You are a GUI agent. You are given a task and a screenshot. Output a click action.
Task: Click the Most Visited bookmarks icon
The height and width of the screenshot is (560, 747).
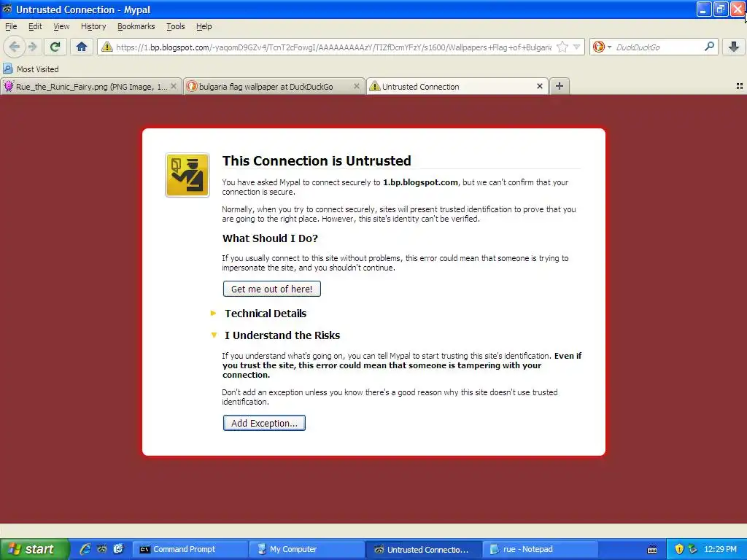8,69
